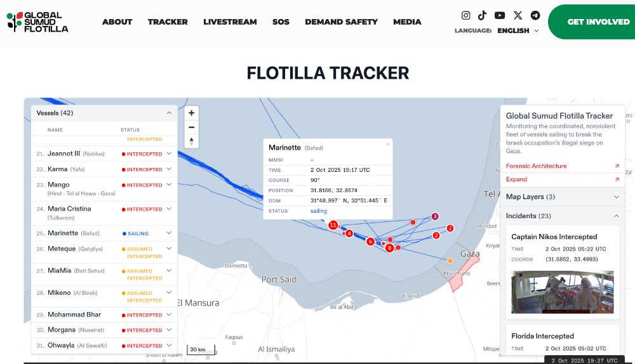Zoom in on the map
Screen dimensions: 635x364
[192, 113]
